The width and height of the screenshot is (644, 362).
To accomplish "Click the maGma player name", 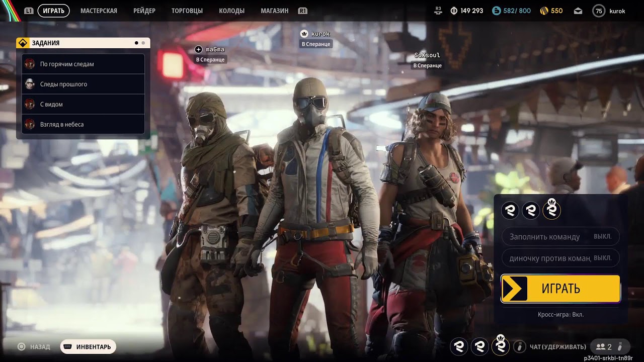I will coord(215,49).
